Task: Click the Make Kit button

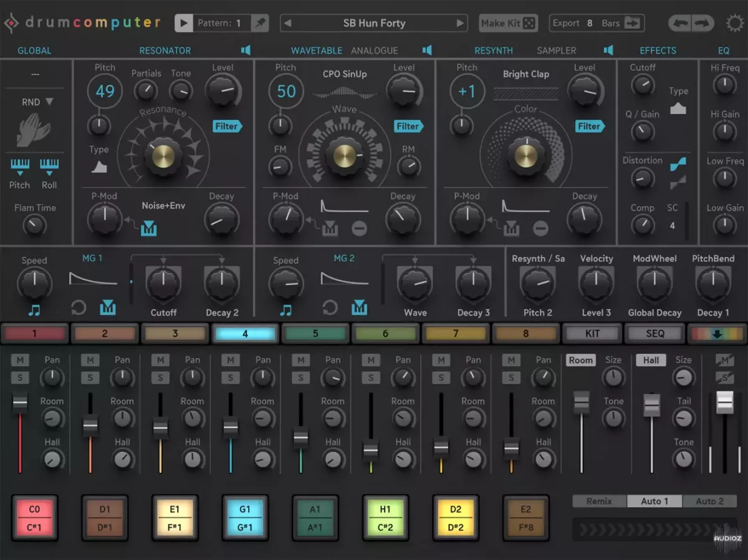Action: (508, 23)
